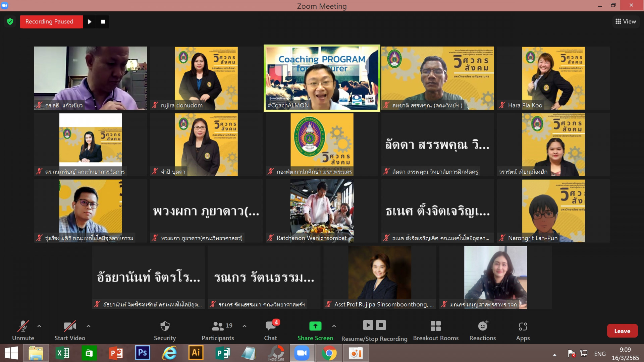Click the red Leave button
This screenshot has height=362, width=644.
click(x=622, y=331)
